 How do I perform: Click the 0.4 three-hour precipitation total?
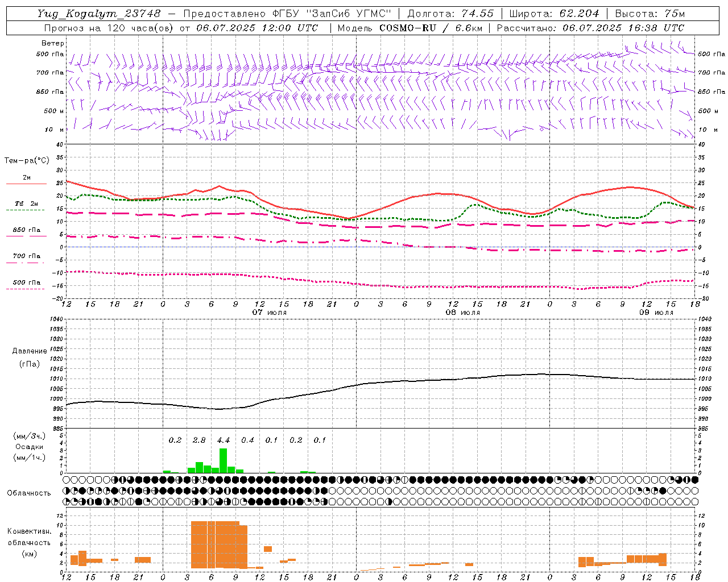(x=247, y=440)
